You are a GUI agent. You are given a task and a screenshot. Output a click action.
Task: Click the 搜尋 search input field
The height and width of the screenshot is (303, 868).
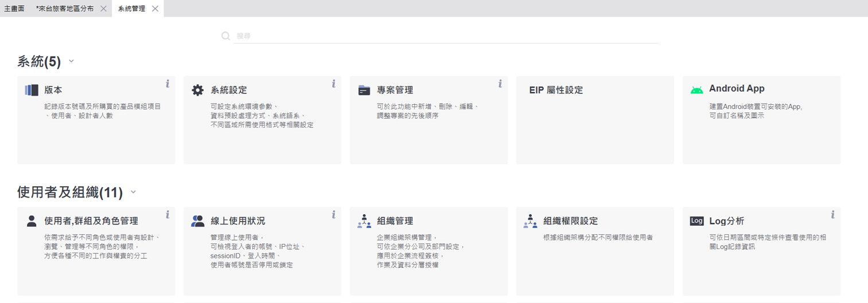coord(445,36)
